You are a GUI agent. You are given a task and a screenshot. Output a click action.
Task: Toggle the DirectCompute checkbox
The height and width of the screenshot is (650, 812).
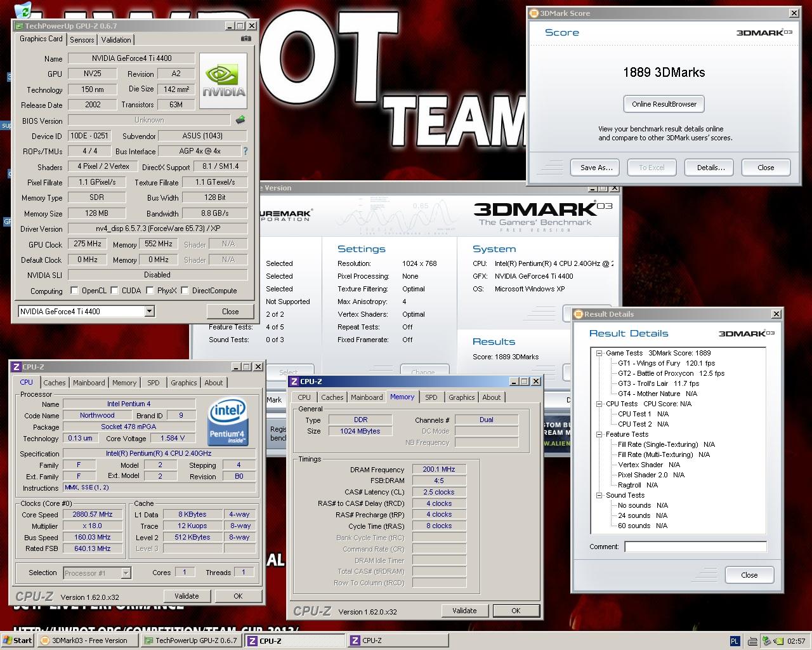(x=185, y=291)
